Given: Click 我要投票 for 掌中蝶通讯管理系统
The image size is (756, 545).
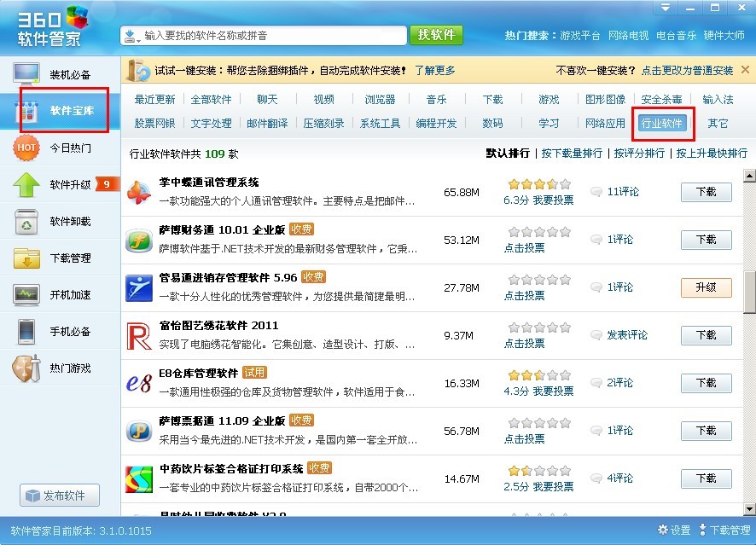Looking at the screenshot, I should tap(553, 200).
